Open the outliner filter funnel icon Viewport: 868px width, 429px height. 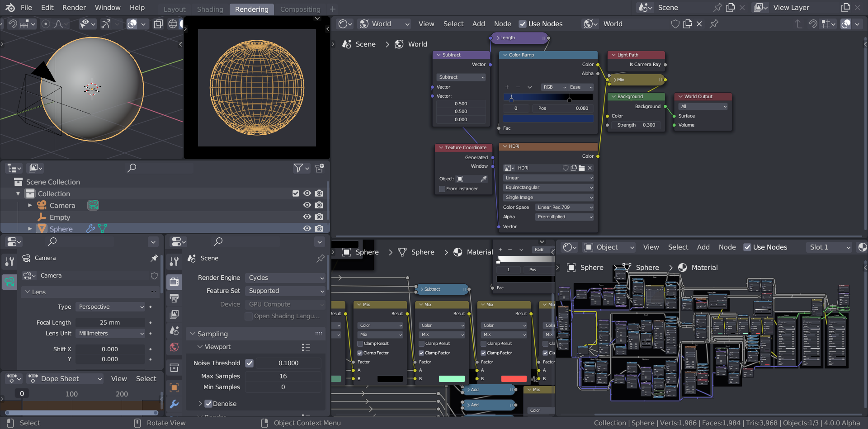298,168
